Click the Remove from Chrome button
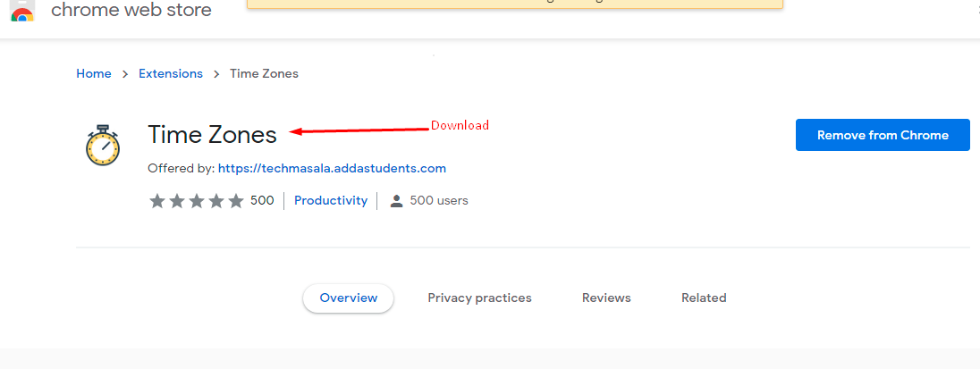Viewport: 980px width, 369px height. click(883, 135)
